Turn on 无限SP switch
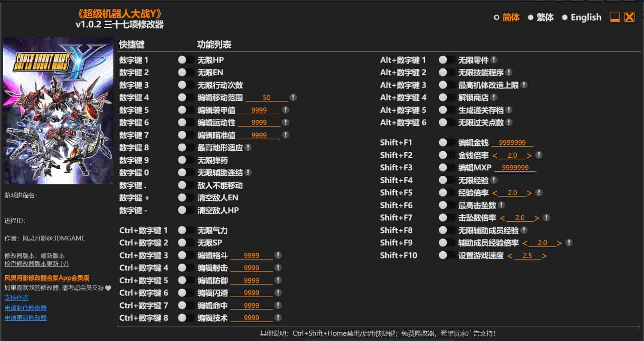The height and width of the screenshot is (341, 644). 186,243
